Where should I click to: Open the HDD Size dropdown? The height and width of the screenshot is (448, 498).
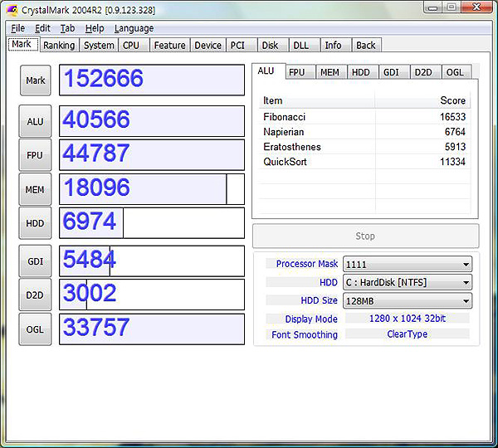coord(408,301)
